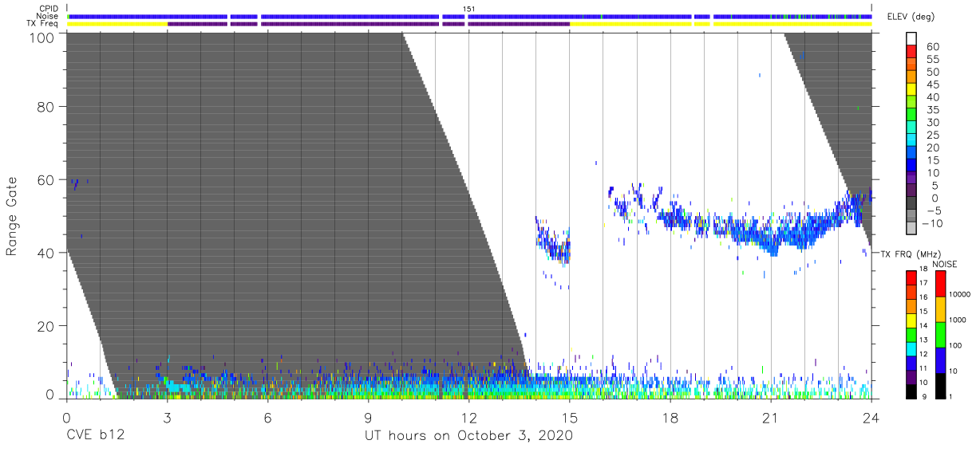
Task: Click the red top NOISE colorbar swatch
Action: coord(939,283)
